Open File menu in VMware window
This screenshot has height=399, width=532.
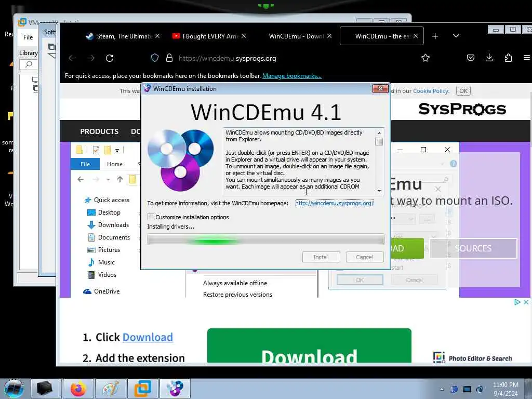coord(28,37)
